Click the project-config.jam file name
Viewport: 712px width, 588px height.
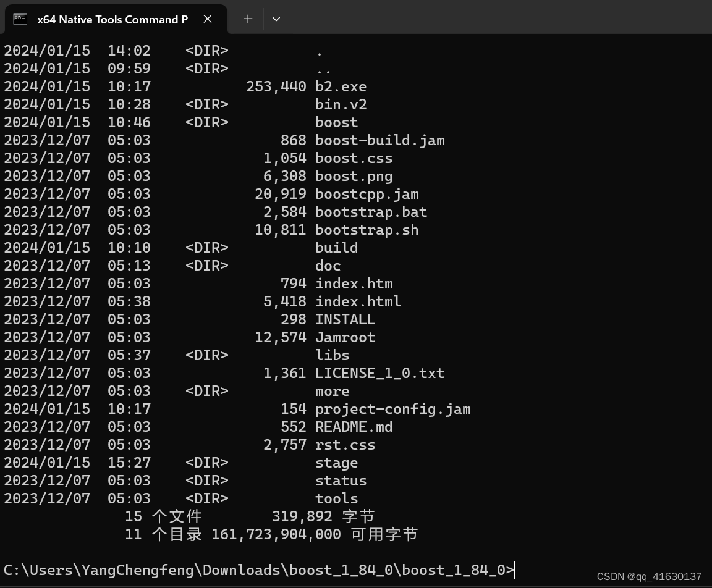(393, 409)
